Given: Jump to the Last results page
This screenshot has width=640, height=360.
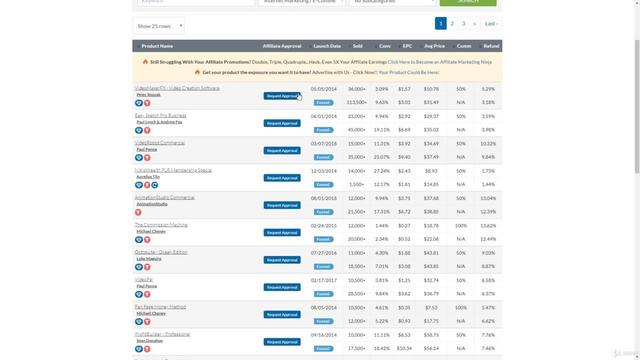Looking at the screenshot, I should 491,24.
